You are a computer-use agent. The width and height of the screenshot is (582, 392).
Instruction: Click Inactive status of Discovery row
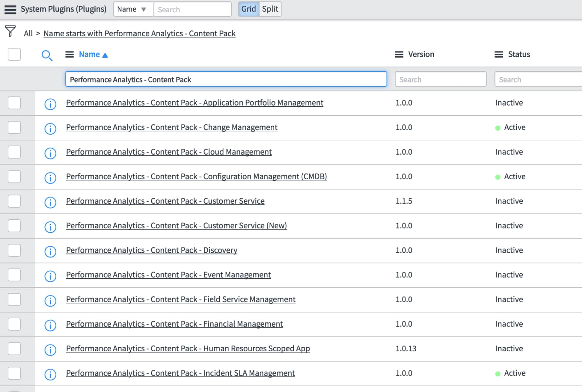pyautogui.click(x=509, y=250)
